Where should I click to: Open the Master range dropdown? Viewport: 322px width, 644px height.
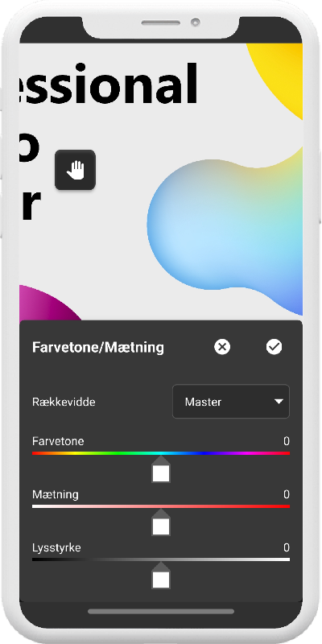click(231, 402)
